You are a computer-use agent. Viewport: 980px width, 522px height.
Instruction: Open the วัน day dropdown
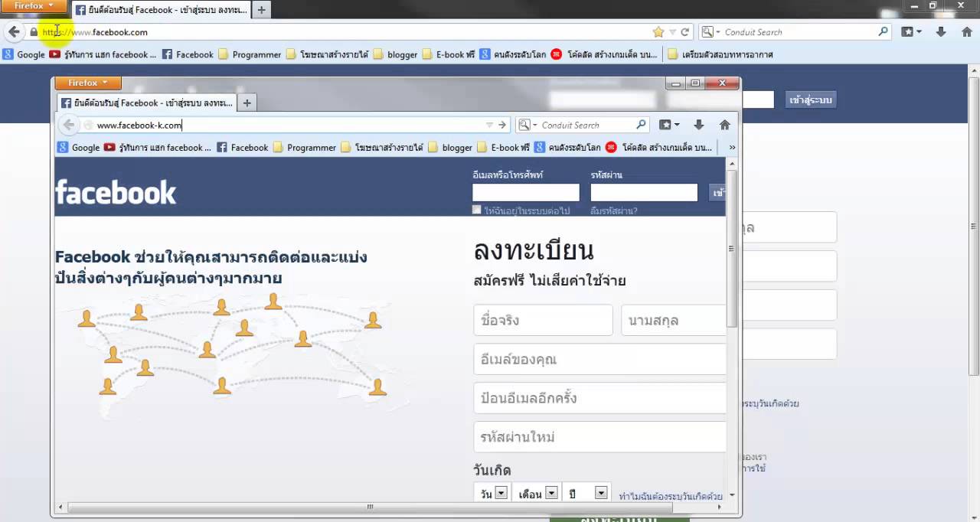coord(492,494)
